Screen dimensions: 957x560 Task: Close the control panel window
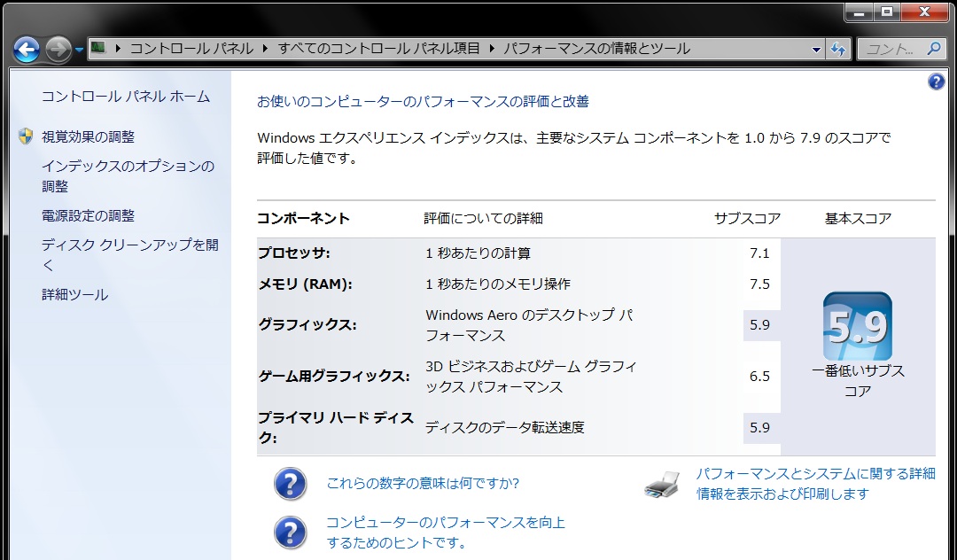point(924,12)
